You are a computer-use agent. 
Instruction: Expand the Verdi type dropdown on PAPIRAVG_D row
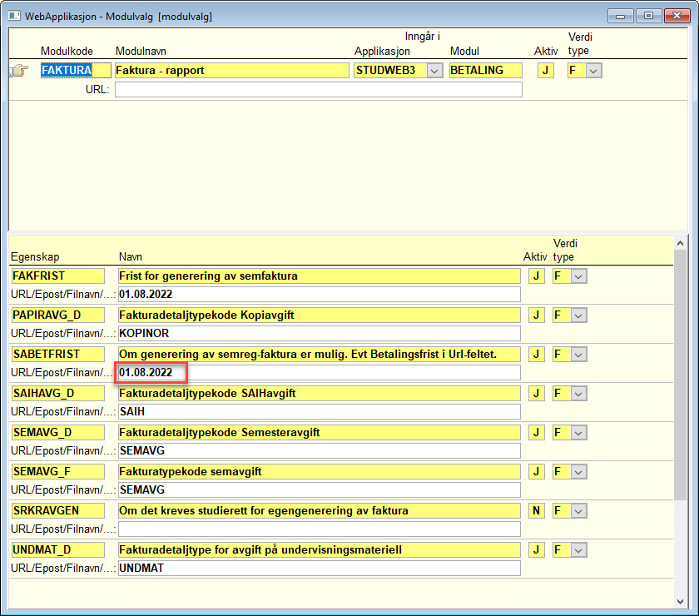pos(578,315)
